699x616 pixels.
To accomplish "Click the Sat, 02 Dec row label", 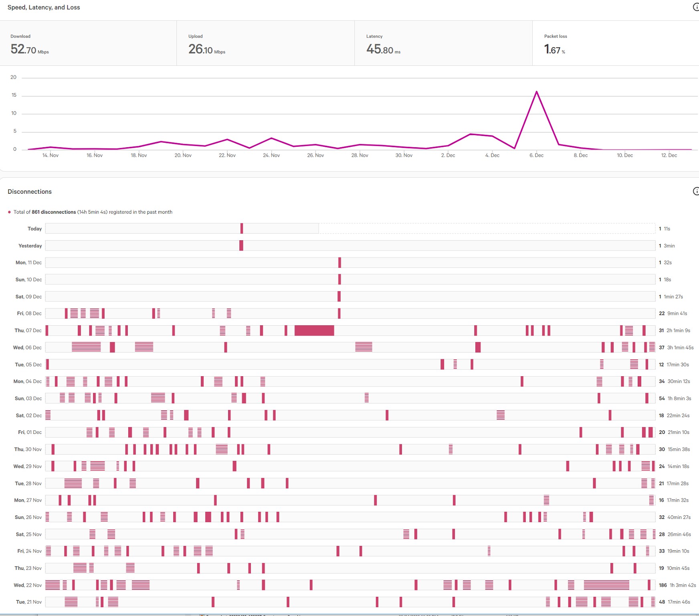I will click(29, 415).
